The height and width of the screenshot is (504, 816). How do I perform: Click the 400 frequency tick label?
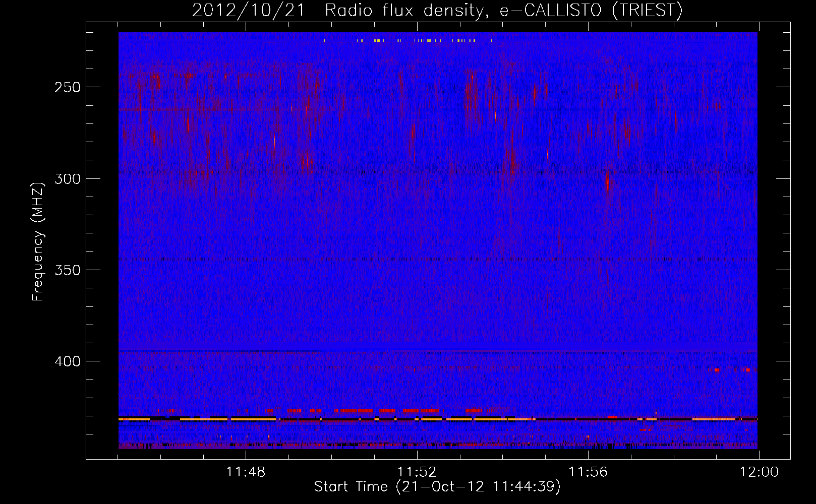tap(68, 361)
